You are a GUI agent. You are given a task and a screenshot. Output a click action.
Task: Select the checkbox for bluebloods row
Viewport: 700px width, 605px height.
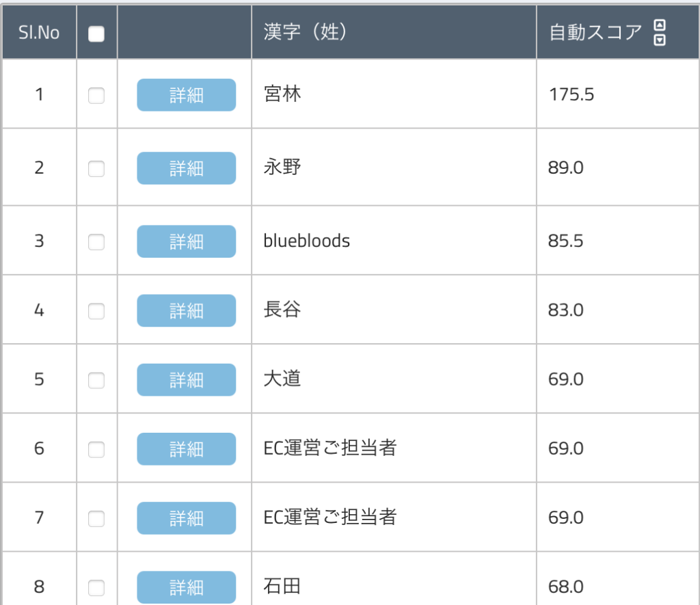96,242
